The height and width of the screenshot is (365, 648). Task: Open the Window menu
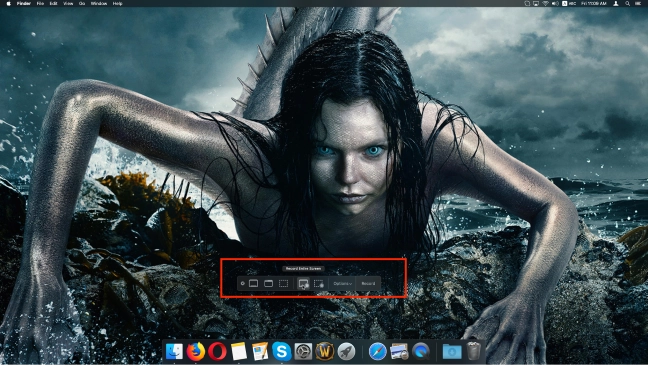click(x=99, y=3)
